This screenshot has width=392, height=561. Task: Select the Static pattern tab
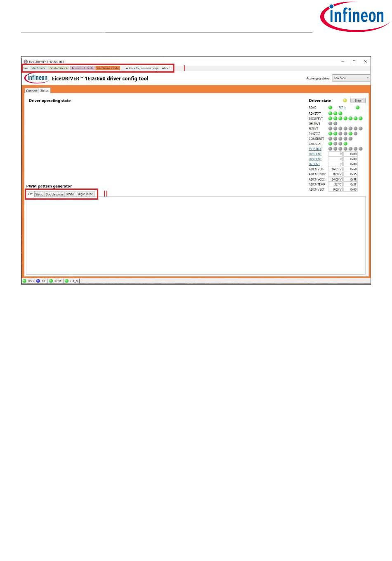pos(39,194)
